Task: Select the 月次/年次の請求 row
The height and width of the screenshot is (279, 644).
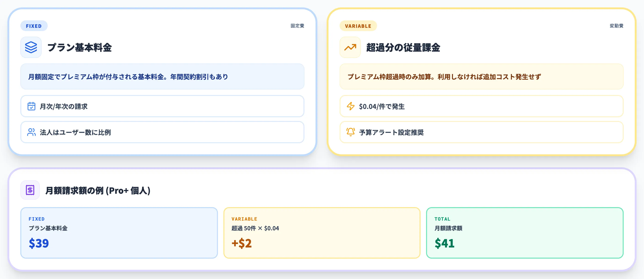Action: (x=162, y=106)
